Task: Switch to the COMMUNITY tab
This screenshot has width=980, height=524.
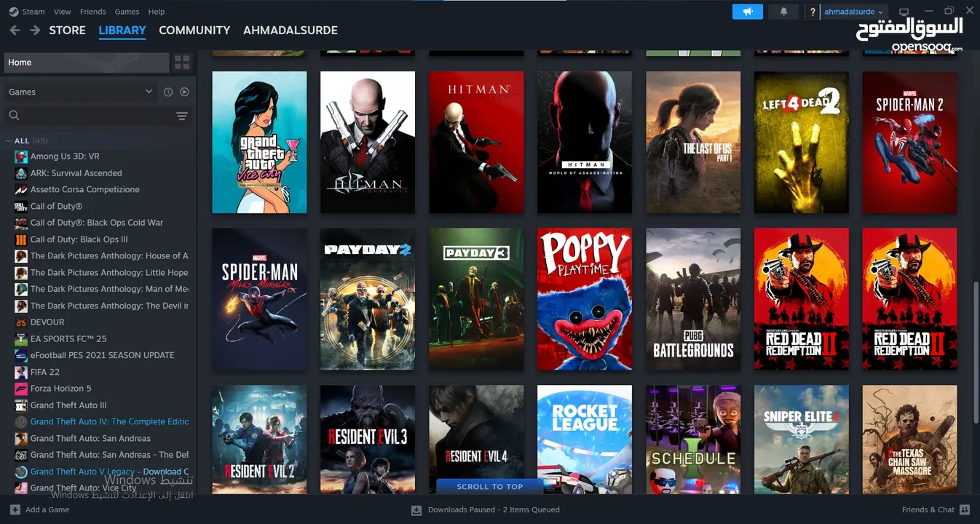Action: pyautogui.click(x=194, y=31)
